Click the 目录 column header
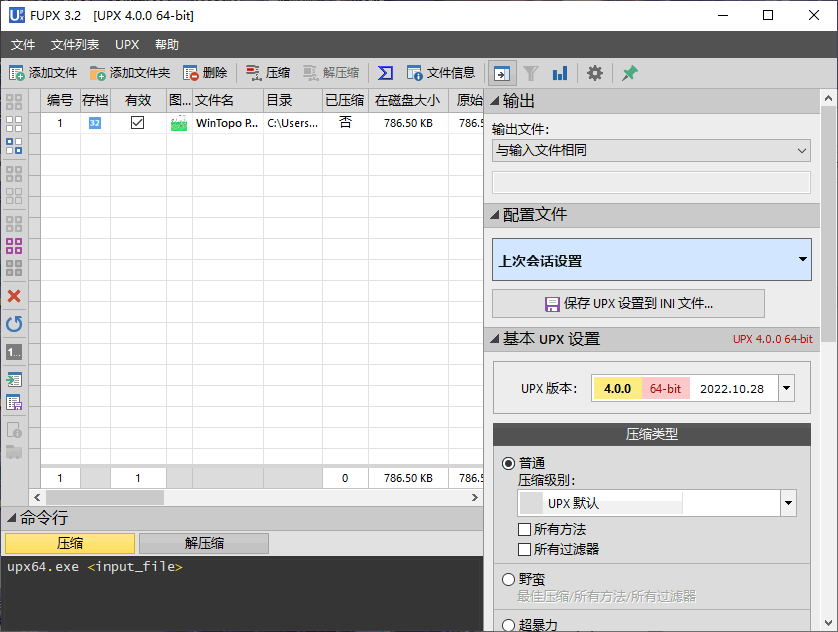The height and width of the screenshot is (632, 838). pyautogui.click(x=293, y=100)
